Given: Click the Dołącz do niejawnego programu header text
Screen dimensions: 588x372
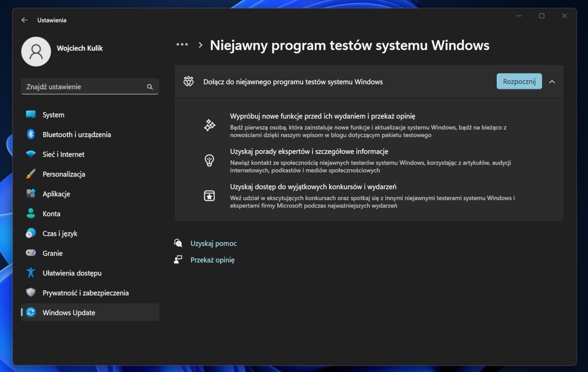Looking at the screenshot, I should (x=293, y=82).
